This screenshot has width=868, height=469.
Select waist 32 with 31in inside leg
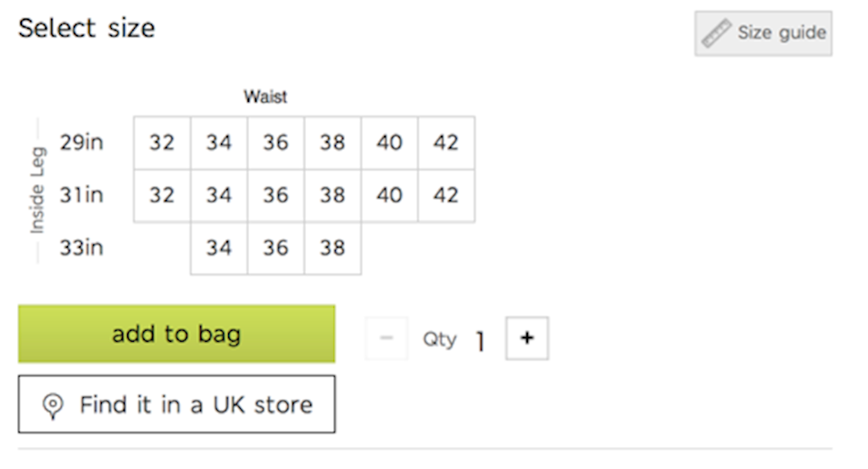pyautogui.click(x=162, y=195)
